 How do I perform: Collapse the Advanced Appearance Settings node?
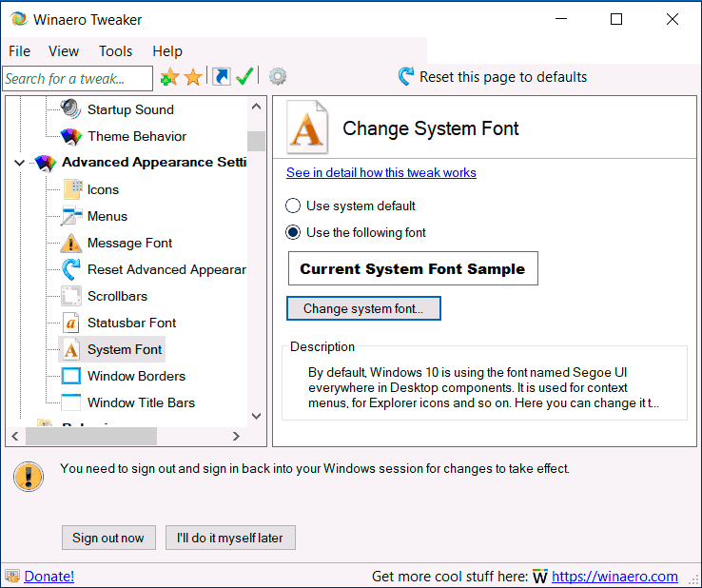coord(19,163)
